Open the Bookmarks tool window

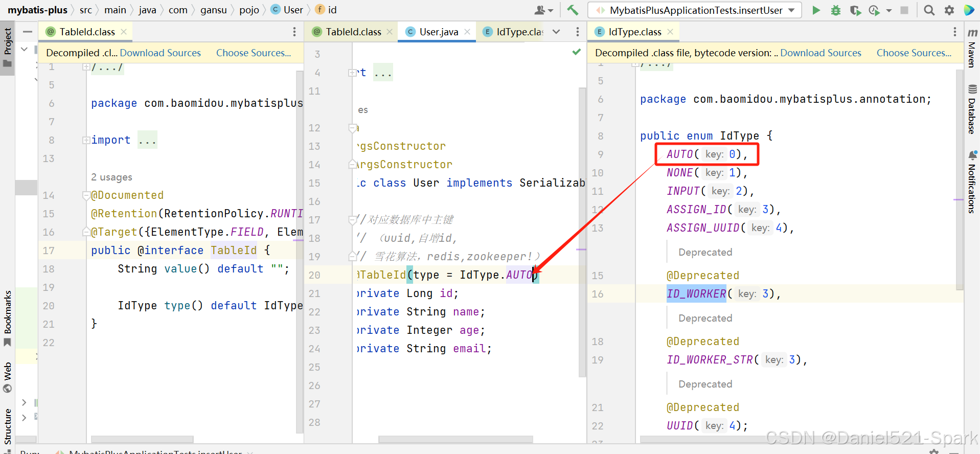pyautogui.click(x=7, y=318)
